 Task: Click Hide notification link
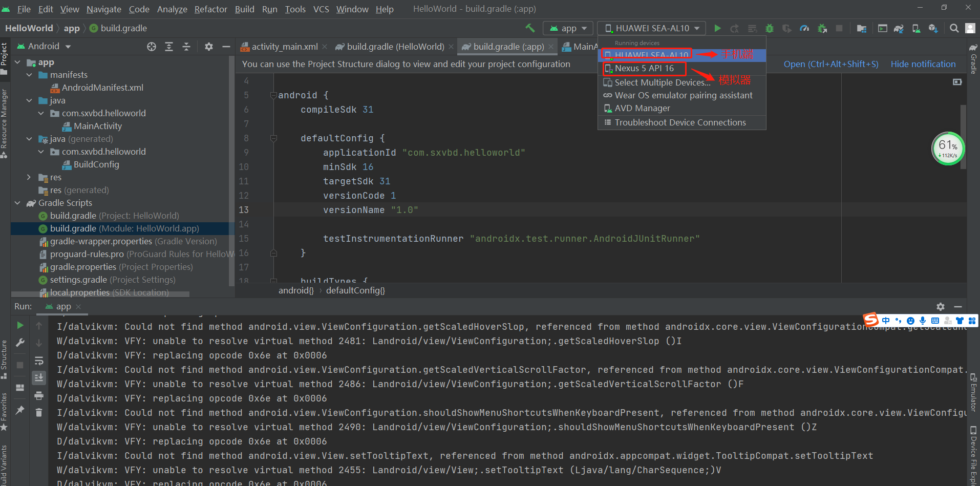(x=923, y=64)
